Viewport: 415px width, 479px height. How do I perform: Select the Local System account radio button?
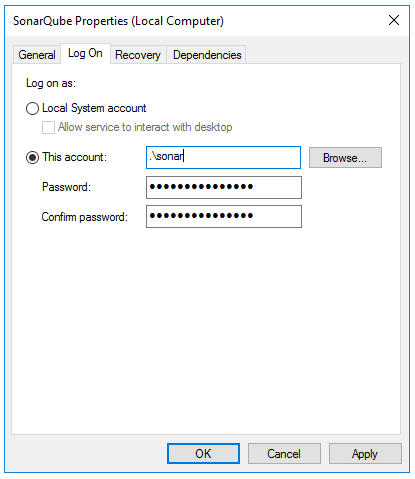(32, 108)
